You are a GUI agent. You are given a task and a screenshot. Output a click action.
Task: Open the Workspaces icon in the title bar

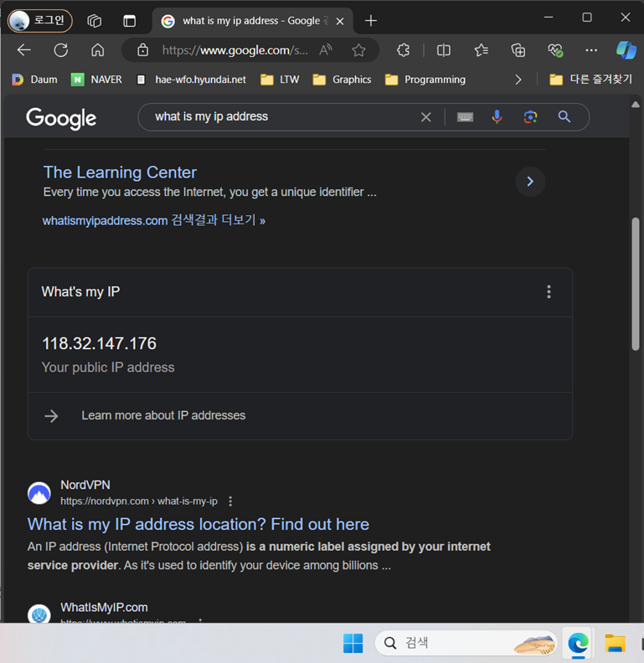(94, 21)
